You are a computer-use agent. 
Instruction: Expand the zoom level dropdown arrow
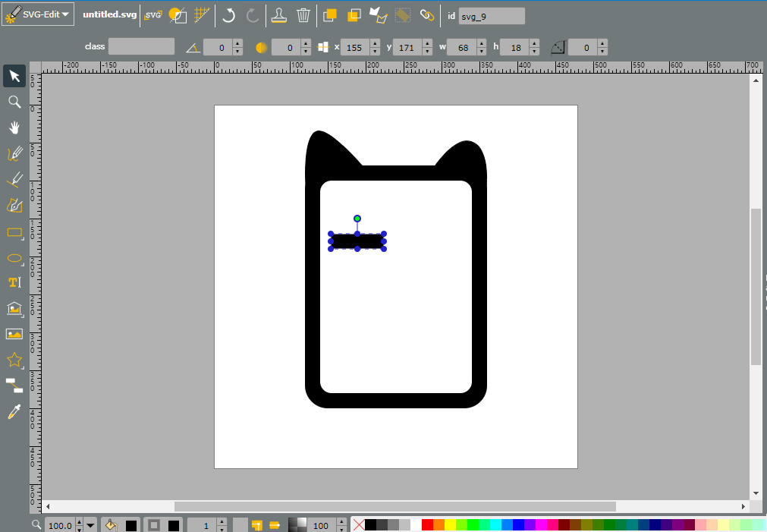90,526
